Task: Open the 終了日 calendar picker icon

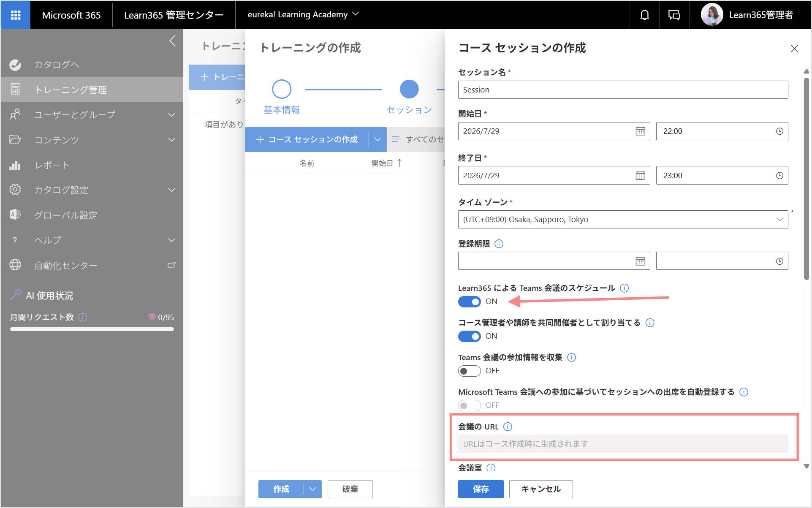Action: pyautogui.click(x=640, y=176)
